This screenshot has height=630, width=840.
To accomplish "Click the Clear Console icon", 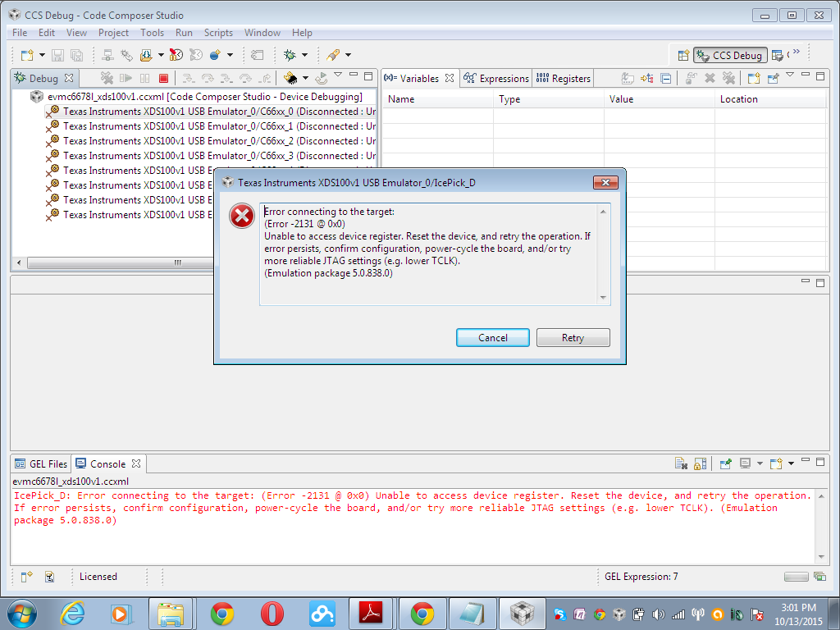I will 681,464.
